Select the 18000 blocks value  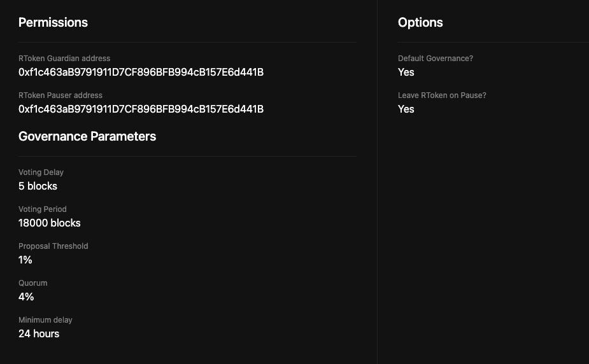coord(50,223)
